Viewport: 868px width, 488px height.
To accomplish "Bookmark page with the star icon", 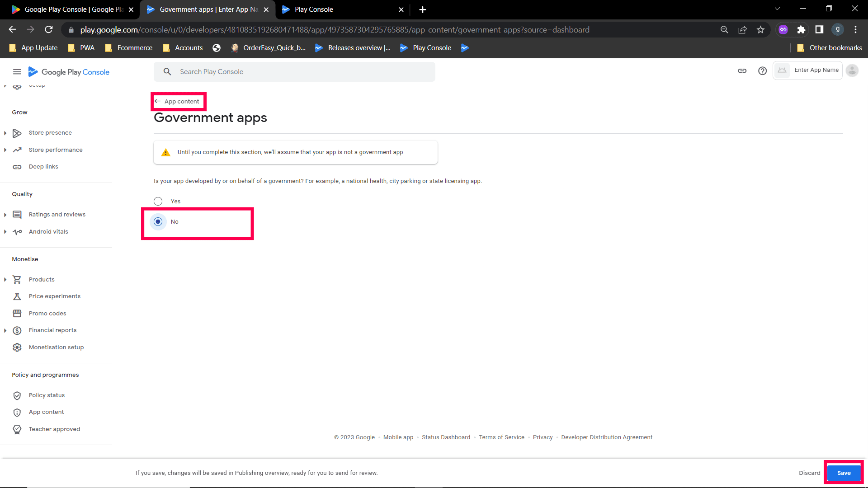I will coord(760,30).
